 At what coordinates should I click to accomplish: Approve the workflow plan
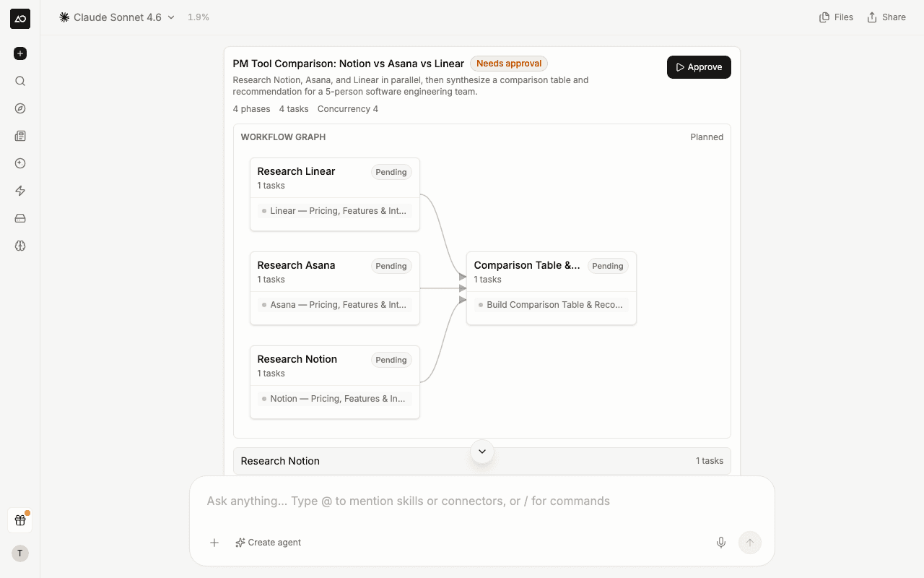coord(699,67)
